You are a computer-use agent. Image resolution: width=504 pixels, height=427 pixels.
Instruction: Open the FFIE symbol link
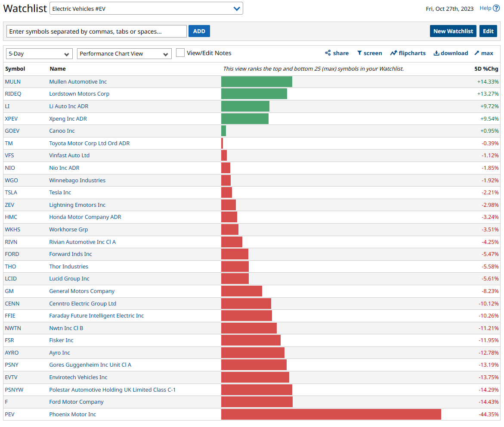(10, 316)
